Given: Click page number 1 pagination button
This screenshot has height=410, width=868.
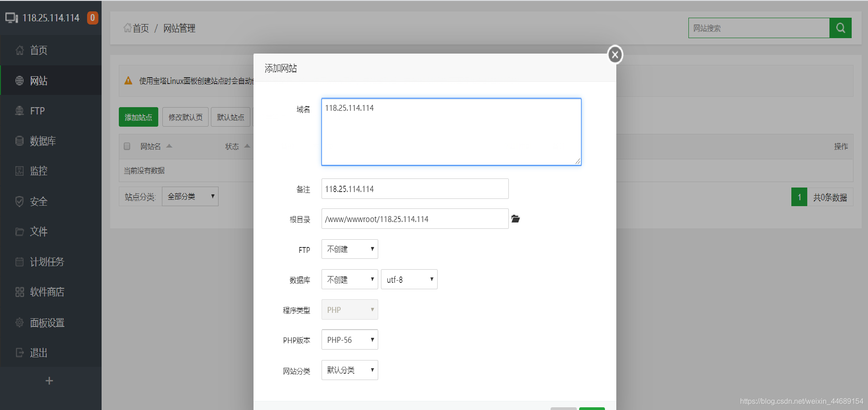Looking at the screenshot, I should (x=799, y=197).
